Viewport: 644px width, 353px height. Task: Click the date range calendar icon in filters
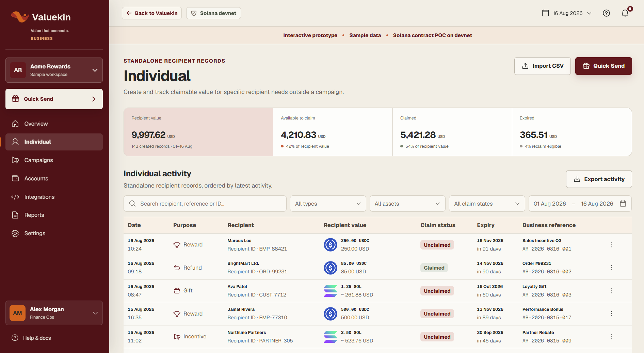(623, 204)
